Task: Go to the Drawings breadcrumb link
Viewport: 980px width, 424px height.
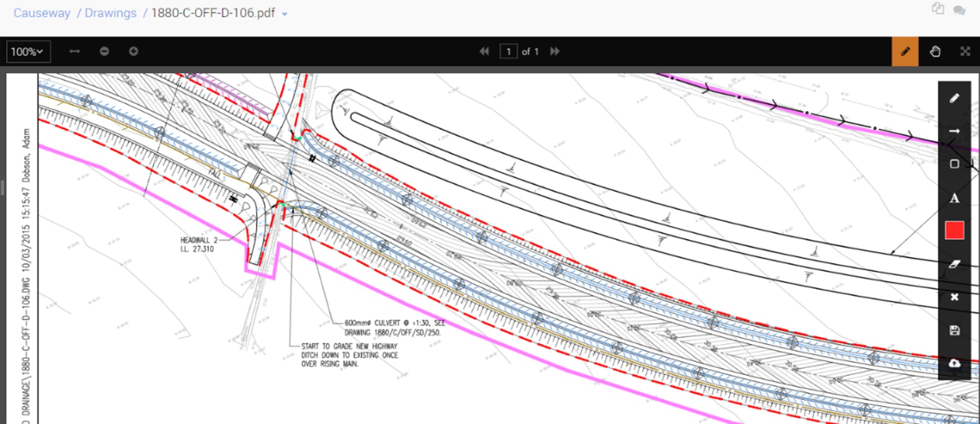Action: (x=110, y=13)
